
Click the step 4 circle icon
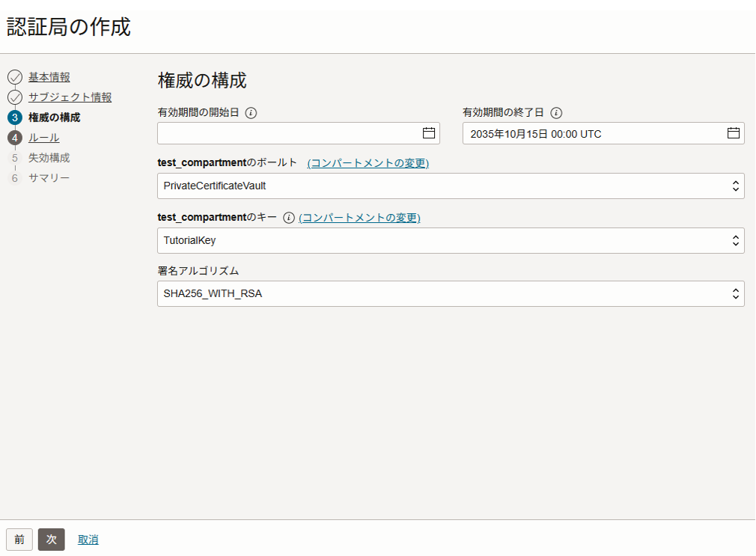(14, 138)
